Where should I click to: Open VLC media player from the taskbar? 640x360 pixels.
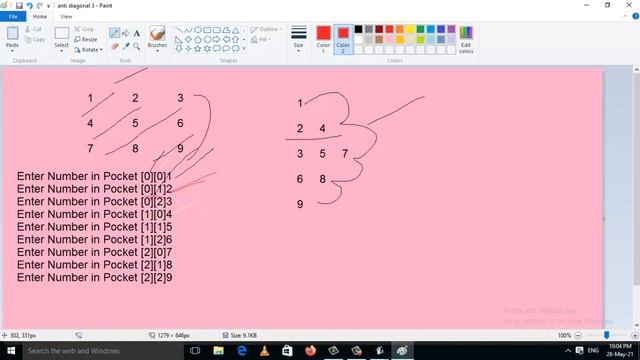coord(264,351)
